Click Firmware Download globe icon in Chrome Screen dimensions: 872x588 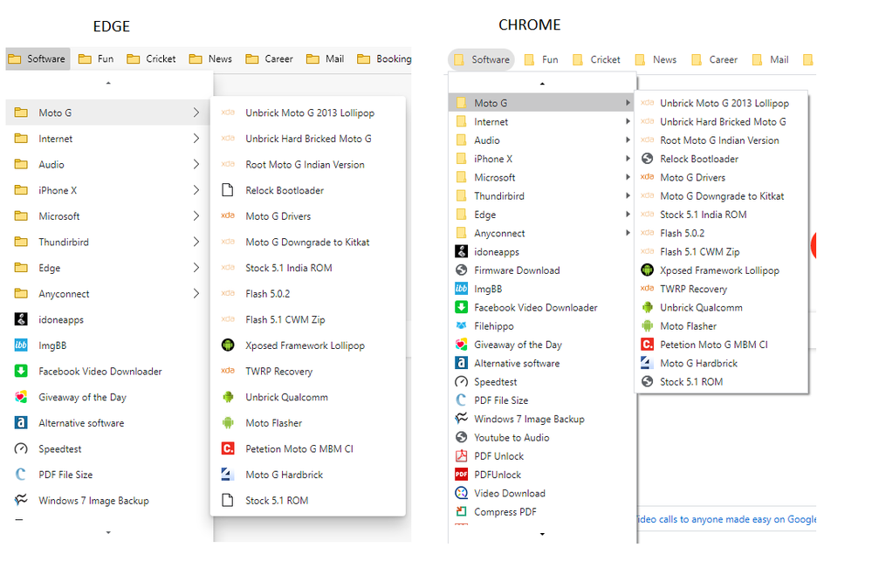point(461,270)
